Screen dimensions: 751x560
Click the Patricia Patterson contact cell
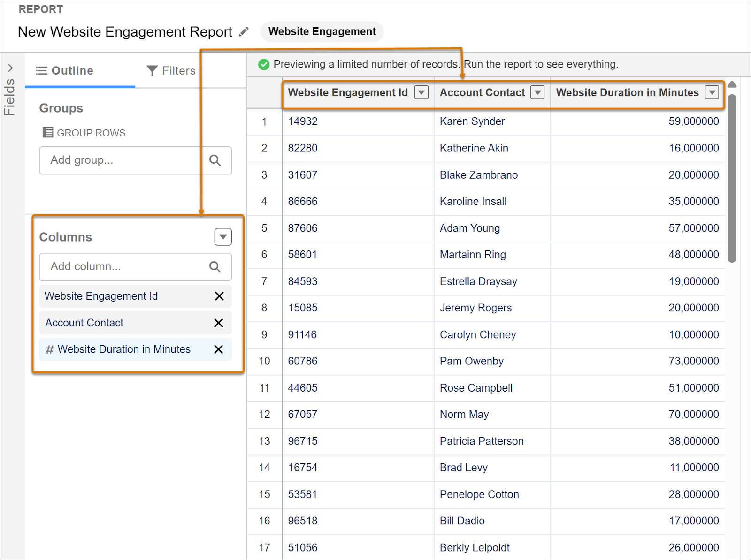[492, 441]
